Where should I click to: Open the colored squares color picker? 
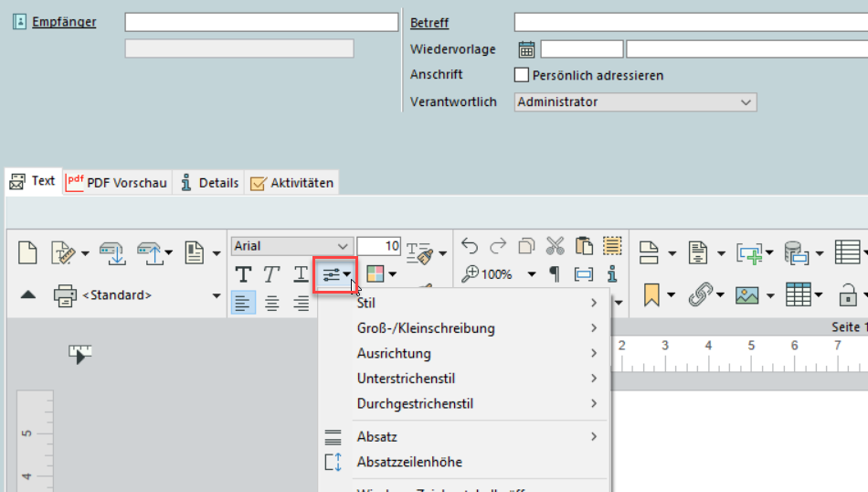click(x=381, y=274)
